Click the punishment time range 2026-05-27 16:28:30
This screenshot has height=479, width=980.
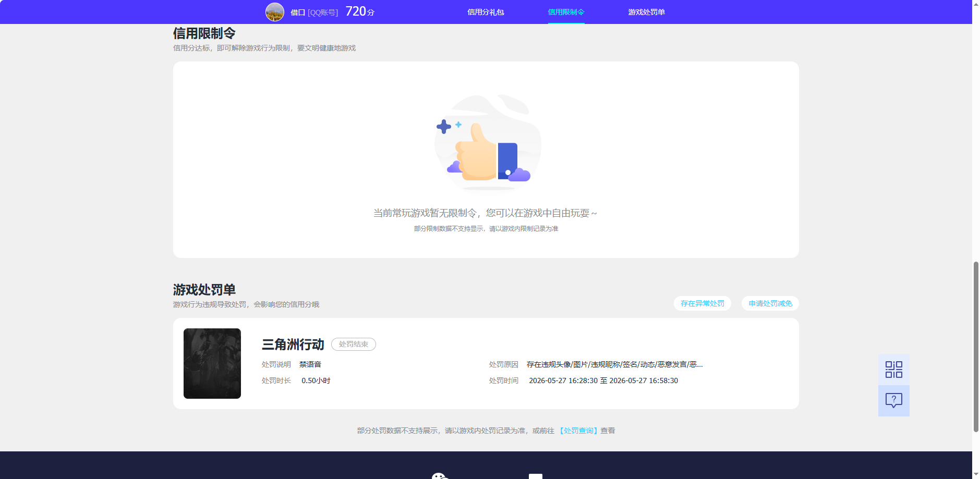tap(603, 380)
